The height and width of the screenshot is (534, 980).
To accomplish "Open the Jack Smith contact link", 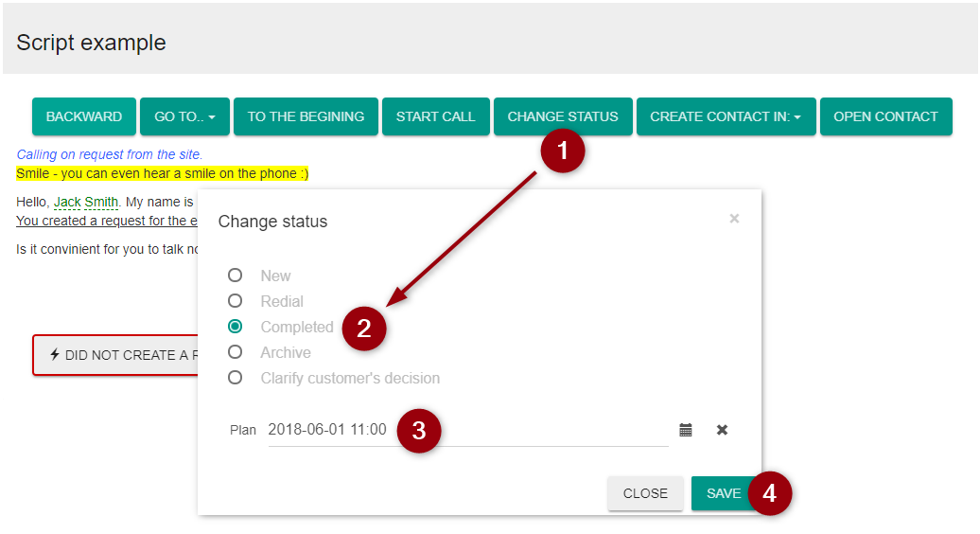I will tap(86, 202).
